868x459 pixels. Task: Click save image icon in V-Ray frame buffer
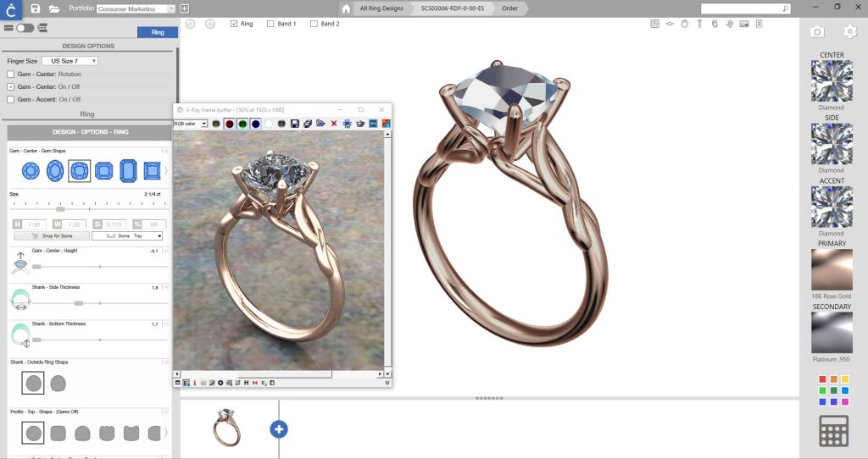coord(294,124)
